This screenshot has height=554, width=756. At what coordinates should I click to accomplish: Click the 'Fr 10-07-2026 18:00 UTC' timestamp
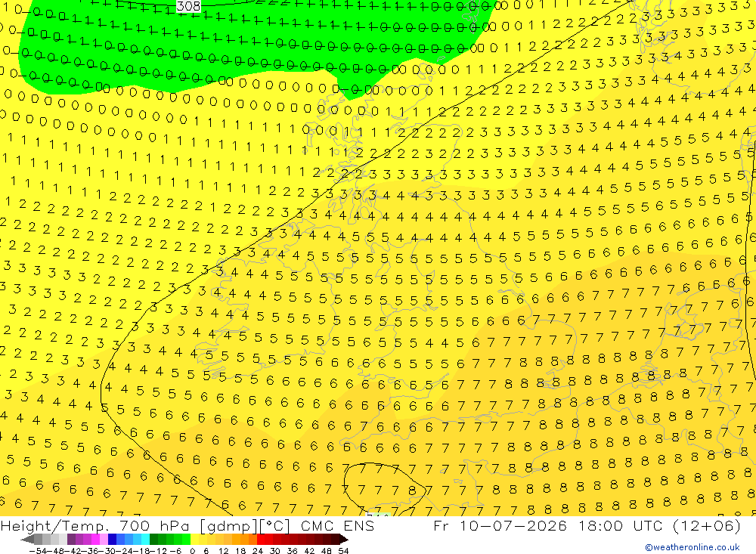click(x=549, y=525)
